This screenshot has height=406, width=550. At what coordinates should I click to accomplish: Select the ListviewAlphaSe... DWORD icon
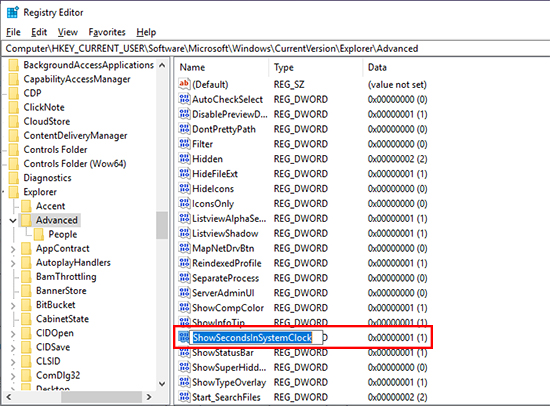click(x=184, y=219)
